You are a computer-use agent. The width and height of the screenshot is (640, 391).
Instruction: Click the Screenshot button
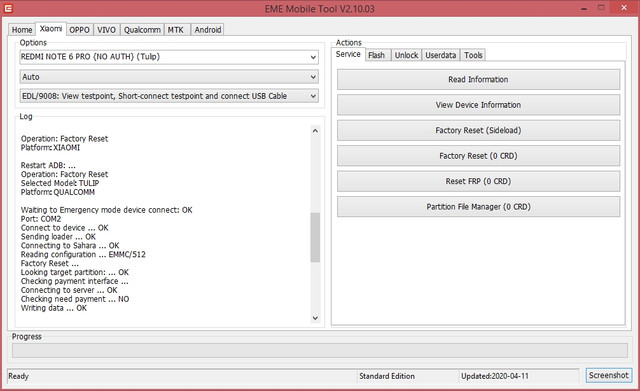(609, 375)
